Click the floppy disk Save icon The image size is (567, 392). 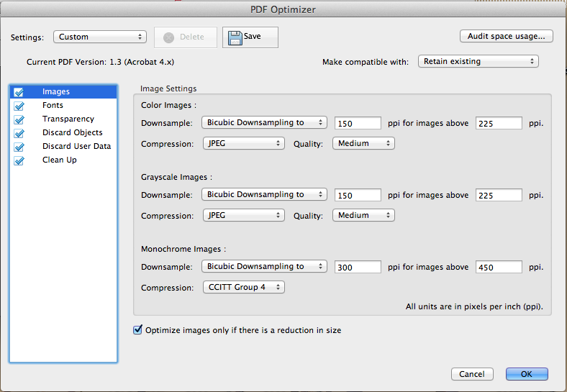pos(235,37)
